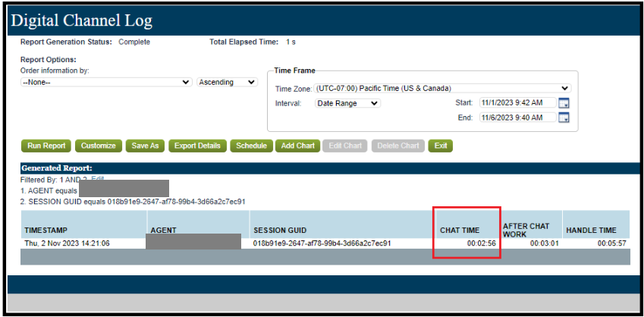Click the Save As button
Screen dimensions: 644x317
(145, 146)
